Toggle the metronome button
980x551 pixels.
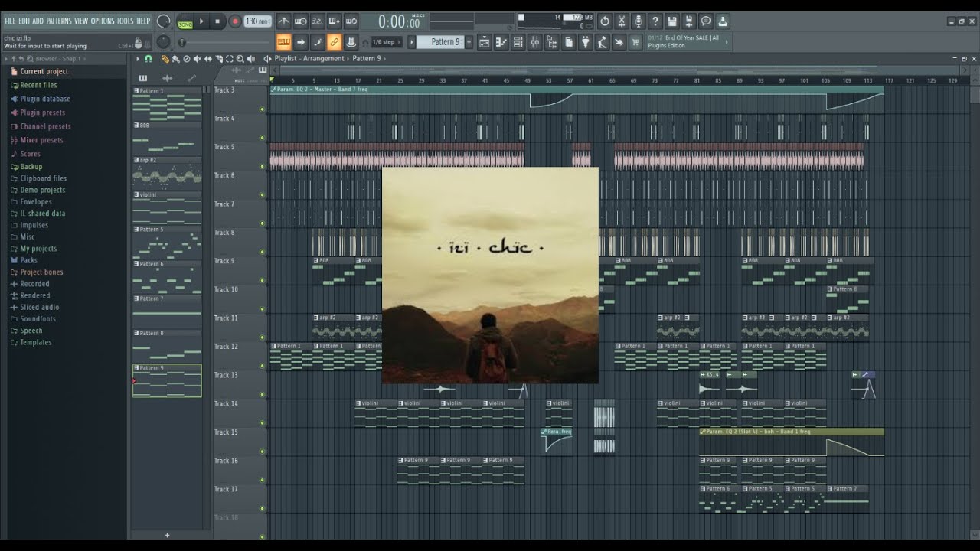tap(283, 21)
